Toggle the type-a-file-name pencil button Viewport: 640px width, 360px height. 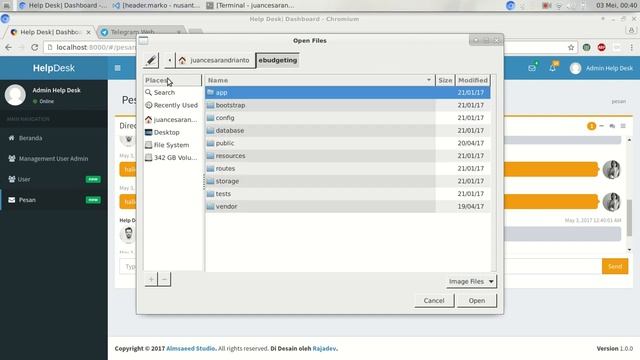coord(151,60)
